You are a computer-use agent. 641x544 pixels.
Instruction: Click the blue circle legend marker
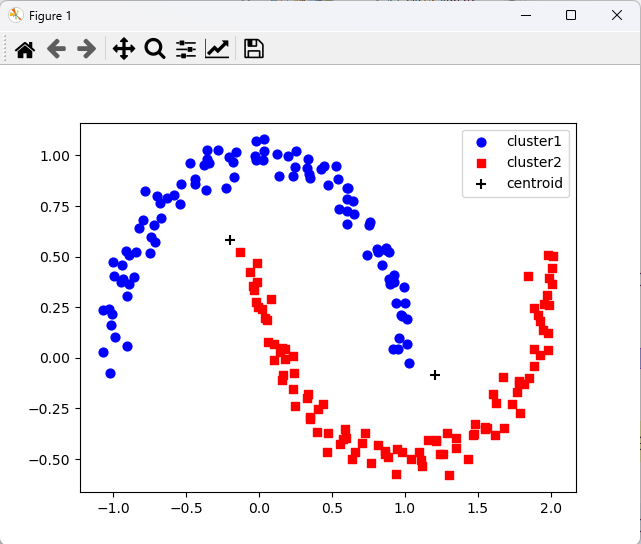click(482, 142)
